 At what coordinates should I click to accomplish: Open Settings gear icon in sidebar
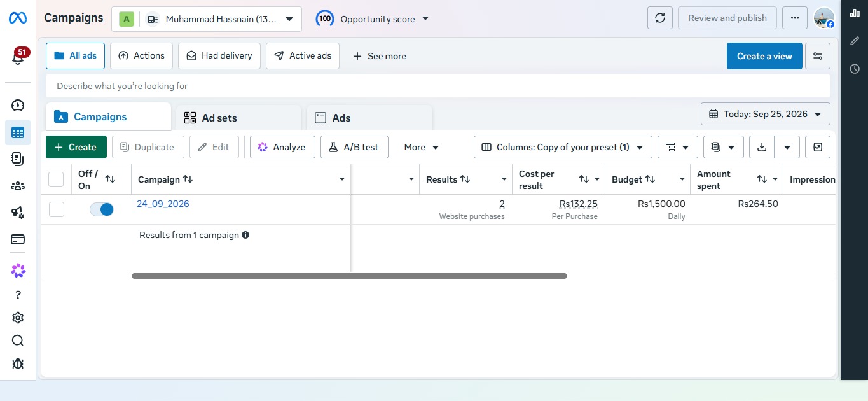tap(18, 318)
